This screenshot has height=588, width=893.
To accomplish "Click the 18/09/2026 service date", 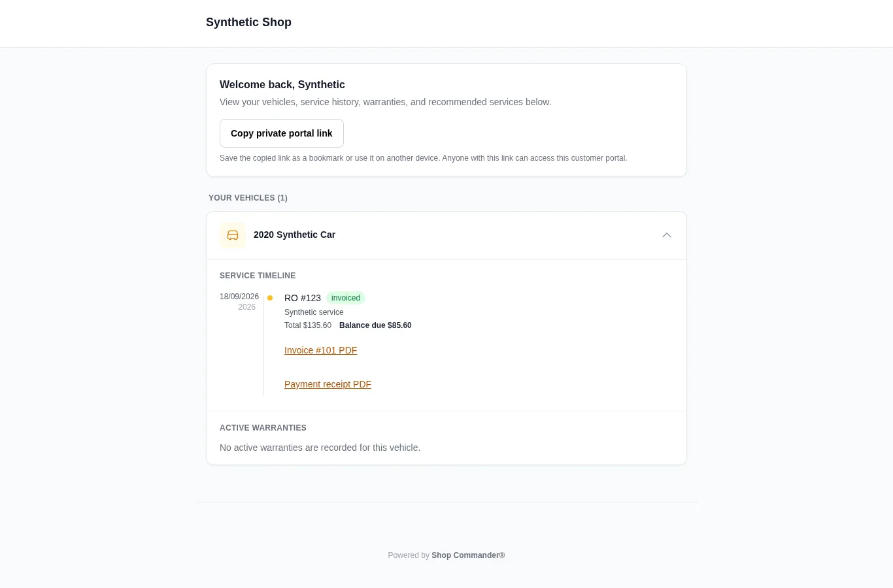I will coord(239,297).
